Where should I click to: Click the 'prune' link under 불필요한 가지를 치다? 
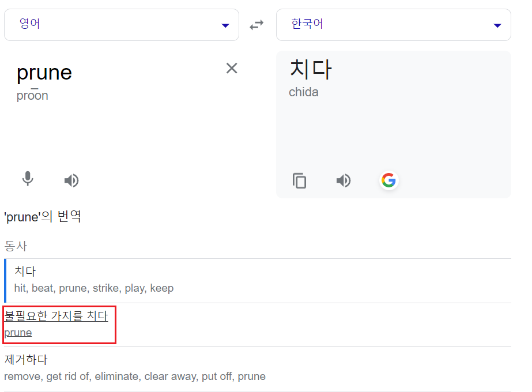pos(18,332)
